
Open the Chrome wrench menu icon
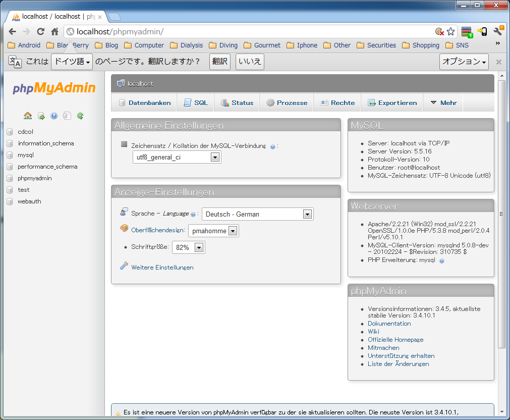click(x=498, y=31)
